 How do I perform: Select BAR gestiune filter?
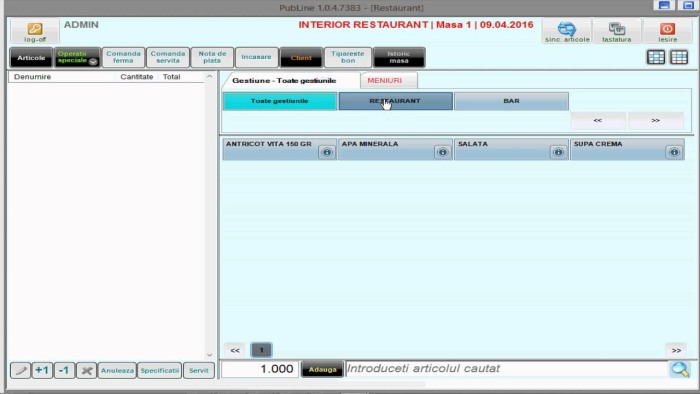(x=512, y=101)
